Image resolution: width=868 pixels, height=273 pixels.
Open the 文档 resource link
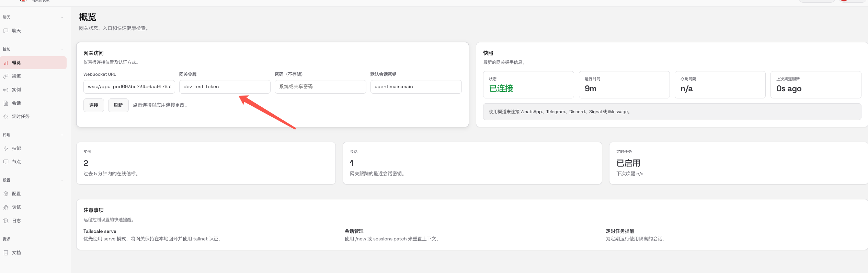point(33,253)
